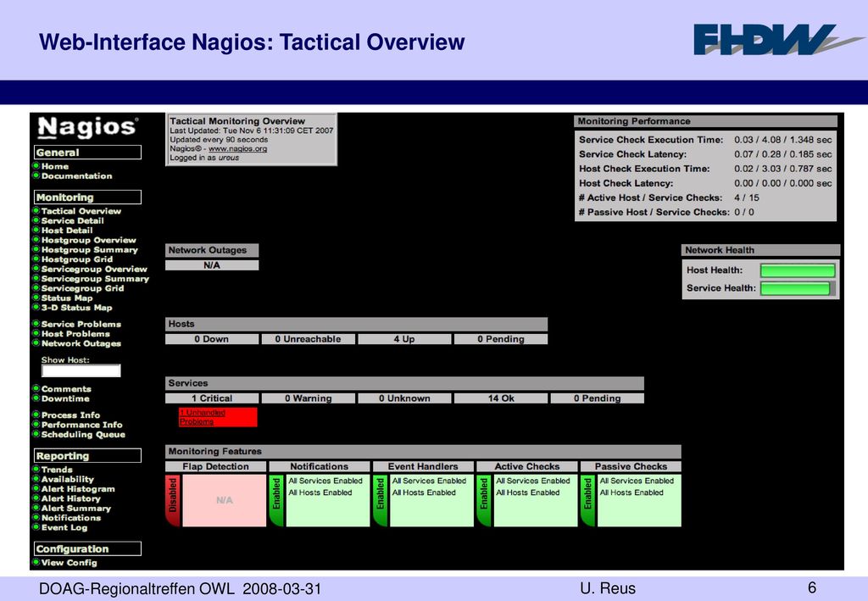Open Scheduling Queue

click(83, 434)
